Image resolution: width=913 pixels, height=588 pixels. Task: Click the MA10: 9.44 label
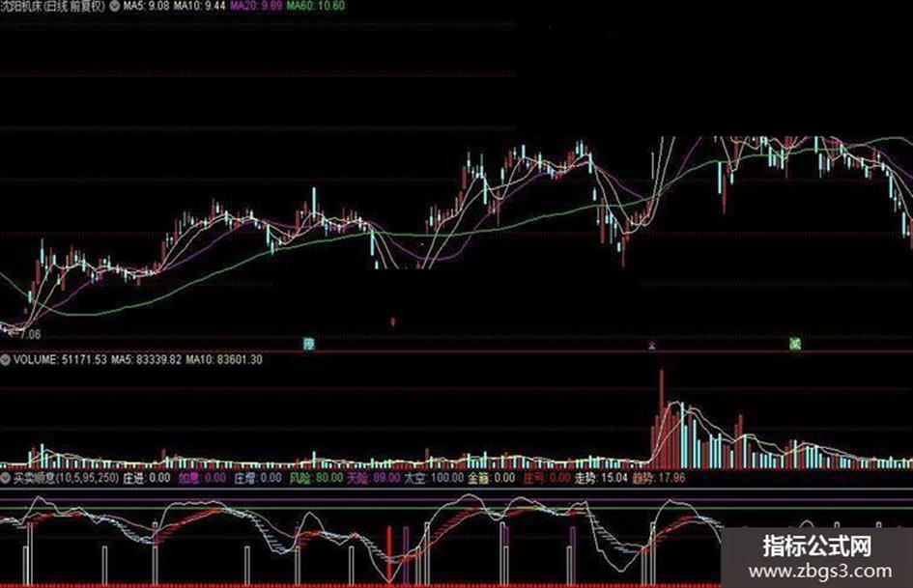point(199,7)
